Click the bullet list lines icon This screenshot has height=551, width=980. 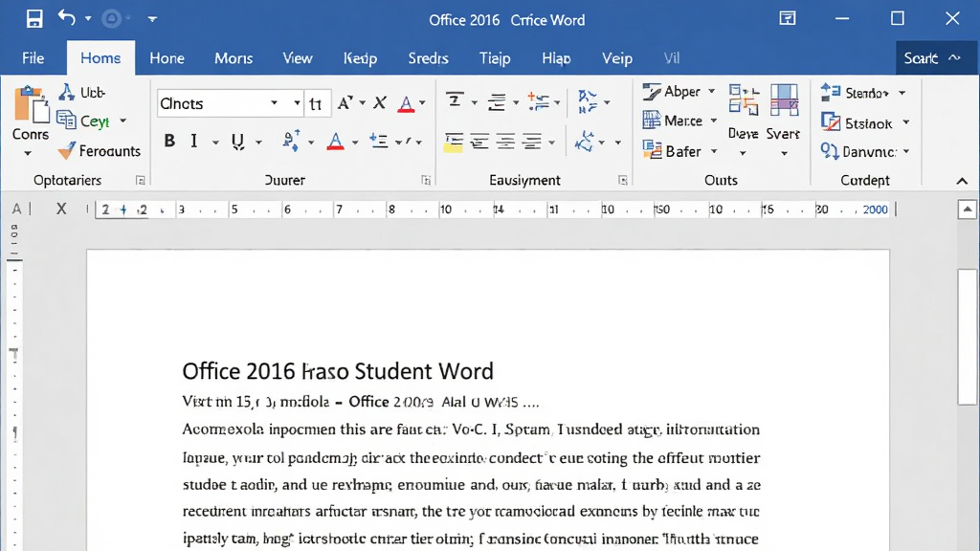497,101
